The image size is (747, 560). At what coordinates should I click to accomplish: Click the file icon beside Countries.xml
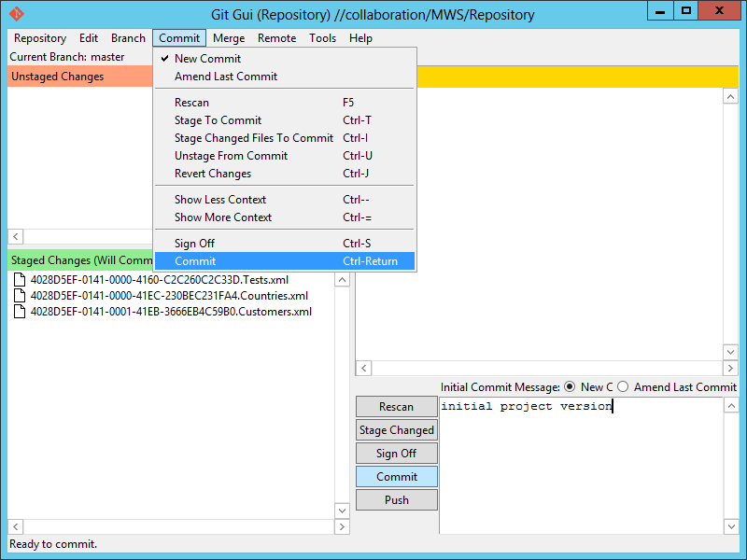(x=20, y=296)
